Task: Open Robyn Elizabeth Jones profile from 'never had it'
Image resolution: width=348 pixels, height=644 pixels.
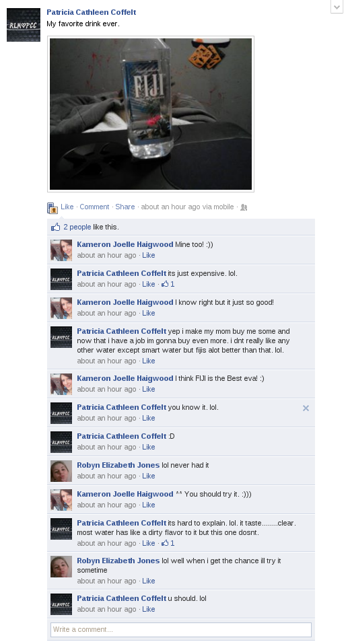Action: pyautogui.click(x=118, y=465)
